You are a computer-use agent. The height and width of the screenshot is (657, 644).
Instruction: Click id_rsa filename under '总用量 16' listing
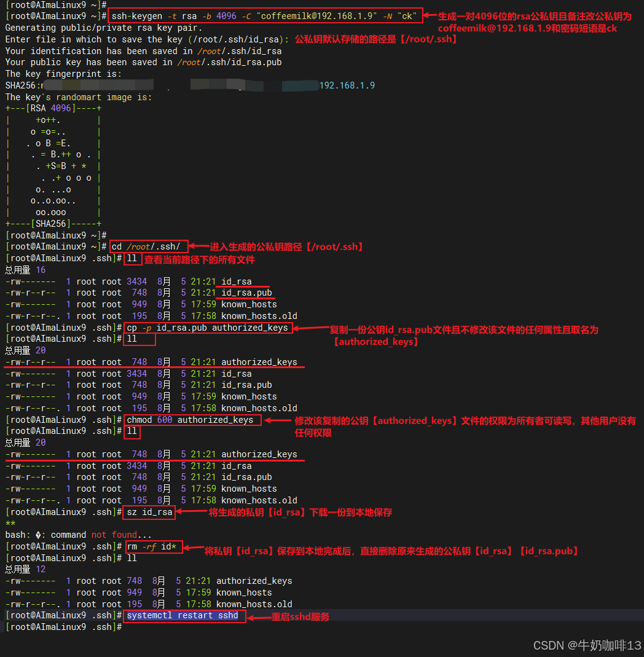[237, 281]
